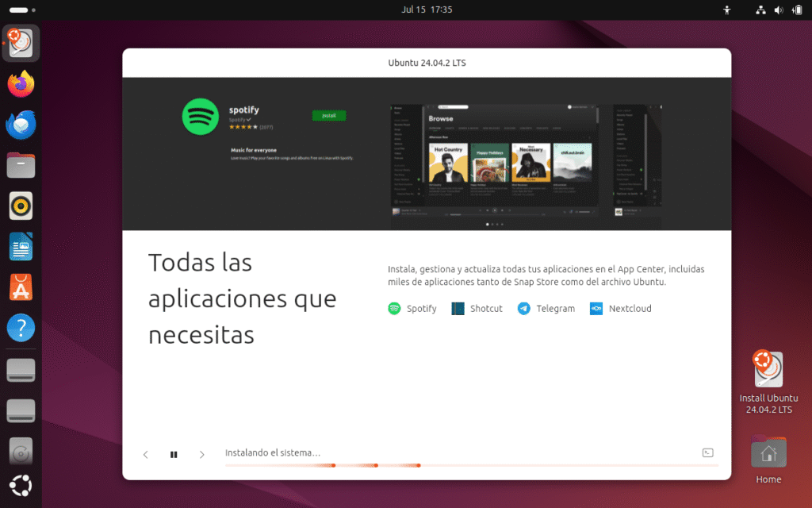
Task: Click the large green Spotify logo in the slide
Action: (x=201, y=117)
